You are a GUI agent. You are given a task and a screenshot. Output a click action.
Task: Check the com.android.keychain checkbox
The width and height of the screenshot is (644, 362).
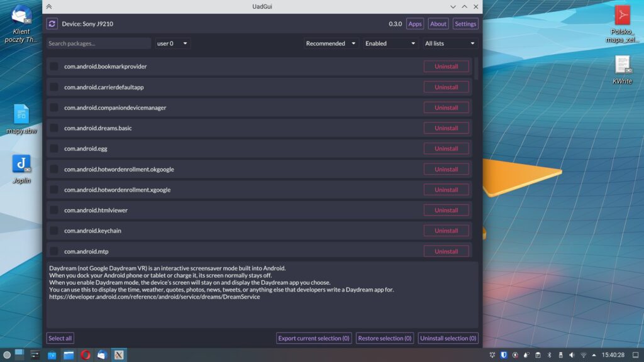tap(54, 231)
